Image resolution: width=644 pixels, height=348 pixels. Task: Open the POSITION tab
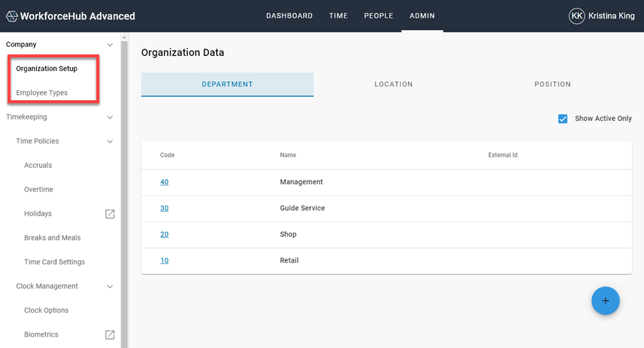tap(552, 84)
